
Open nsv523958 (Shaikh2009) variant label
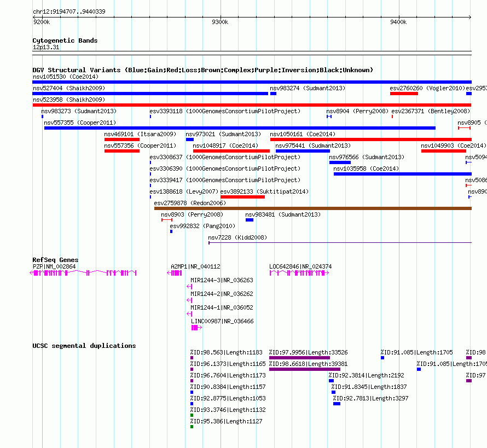[69, 100]
